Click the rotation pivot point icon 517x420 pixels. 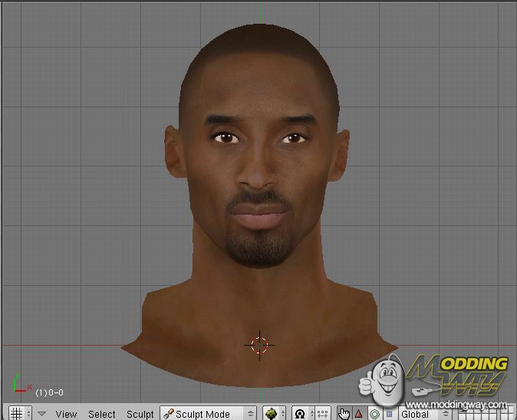click(x=300, y=414)
